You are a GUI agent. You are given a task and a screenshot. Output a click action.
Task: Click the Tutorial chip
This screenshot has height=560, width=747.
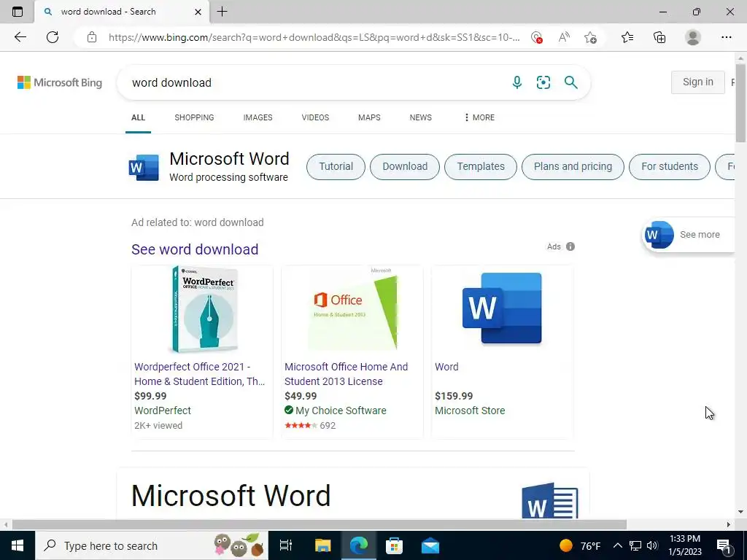(336, 167)
